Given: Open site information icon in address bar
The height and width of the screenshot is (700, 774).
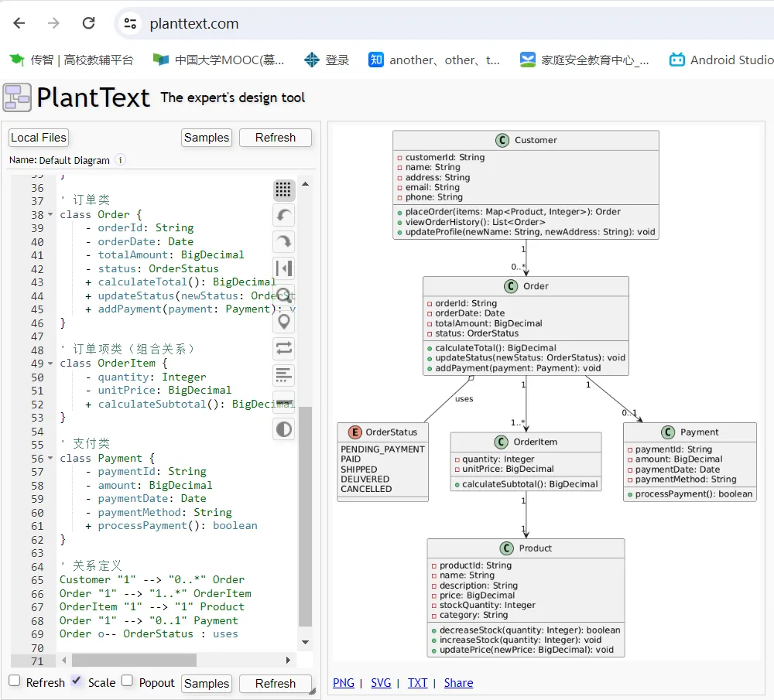Looking at the screenshot, I should pos(130,23).
